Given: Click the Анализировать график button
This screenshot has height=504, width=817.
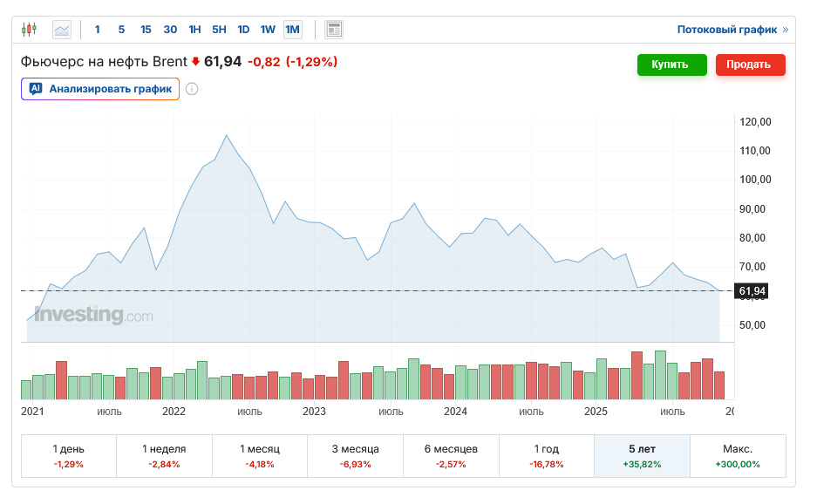Looking at the screenshot, I should point(100,89).
